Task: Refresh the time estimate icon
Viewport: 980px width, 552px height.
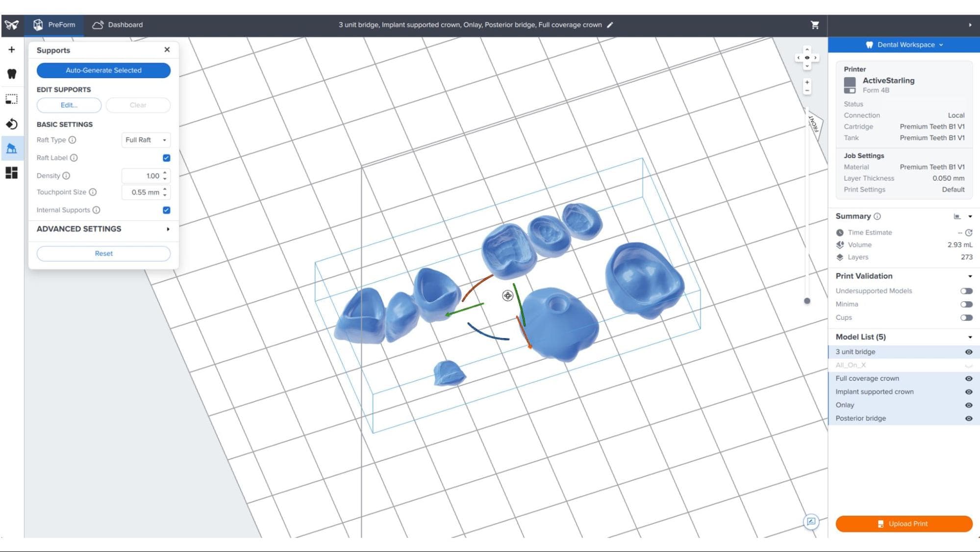Action: pyautogui.click(x=969, y=233)
